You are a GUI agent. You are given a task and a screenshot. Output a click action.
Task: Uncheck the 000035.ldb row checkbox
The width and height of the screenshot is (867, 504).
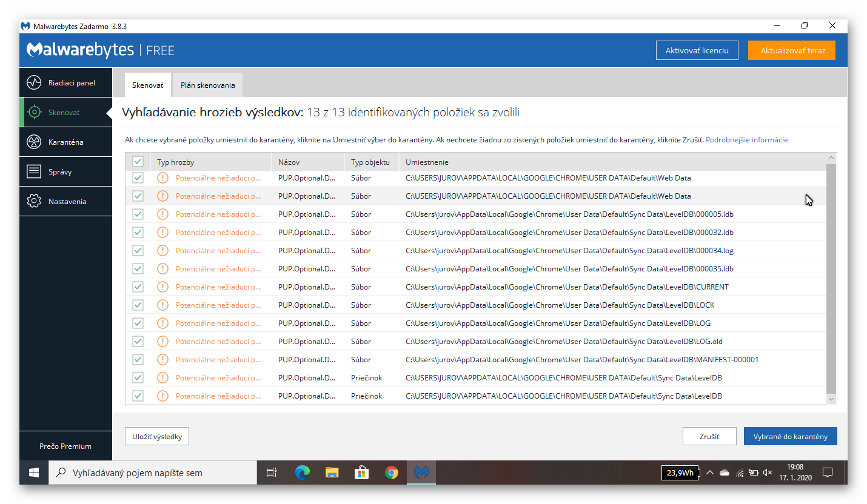point(138,268)
